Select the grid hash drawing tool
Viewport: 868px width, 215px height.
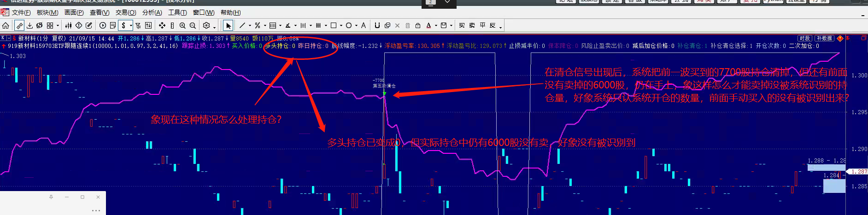(x=318, y=25)
